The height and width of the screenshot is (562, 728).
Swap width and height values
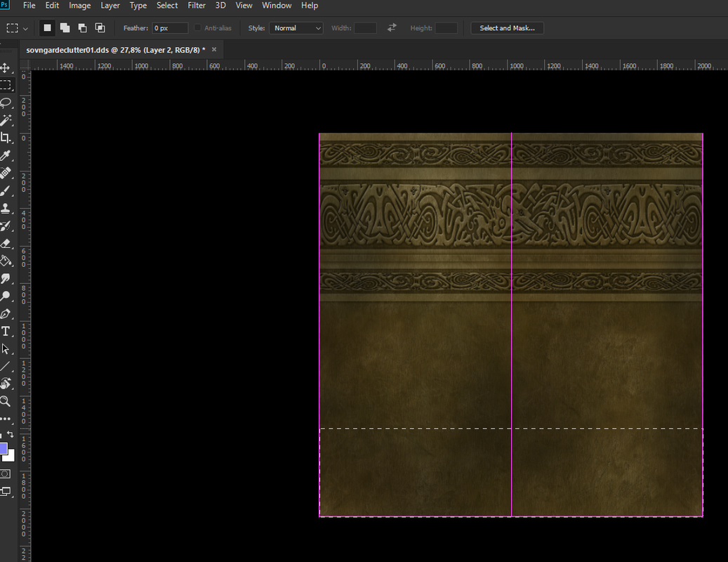(392, 28)
